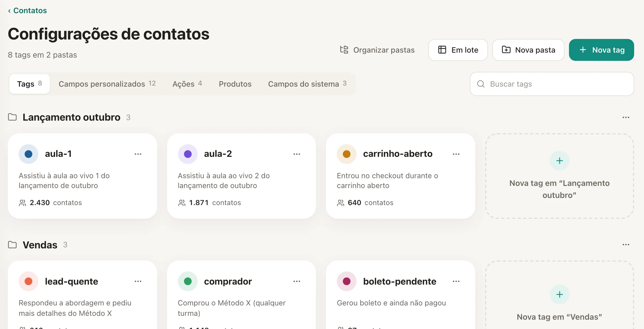Add new tag in Lançamento outubro folder
The width and height of the screenshot is (644, 329).
(x=559, y=176)
